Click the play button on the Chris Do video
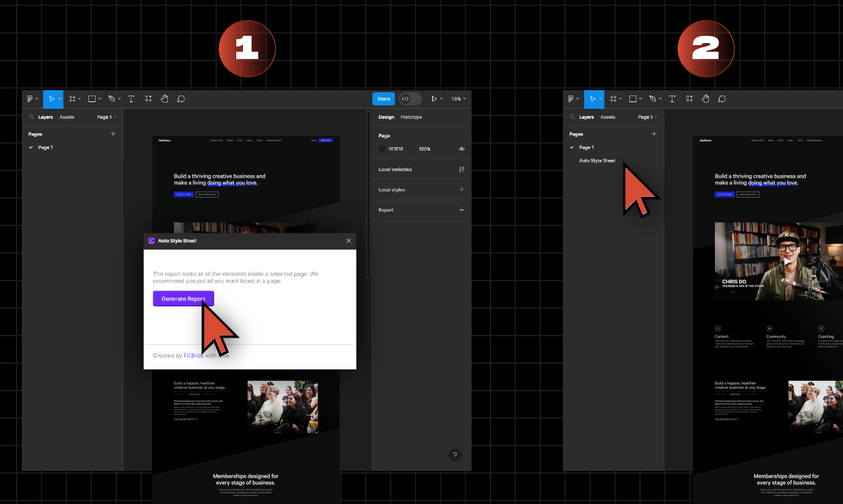Screen dimensions: 843x504 point(787,261)
